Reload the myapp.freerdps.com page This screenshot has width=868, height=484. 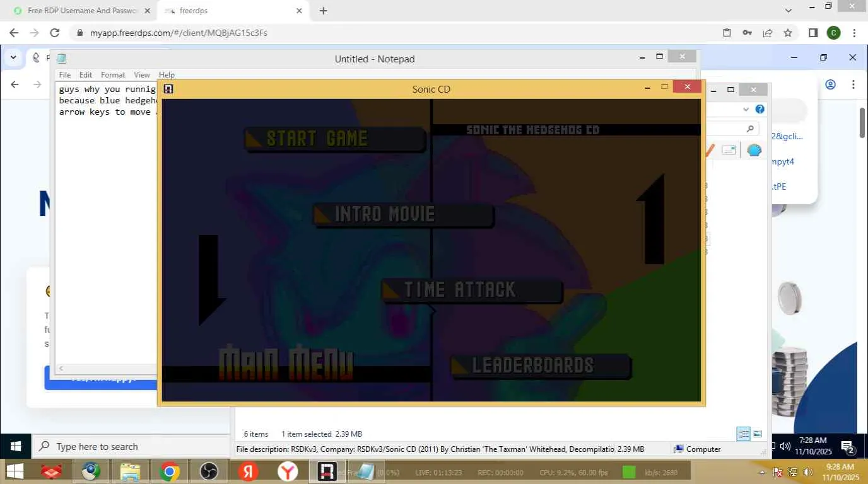[x=55, y=33]
